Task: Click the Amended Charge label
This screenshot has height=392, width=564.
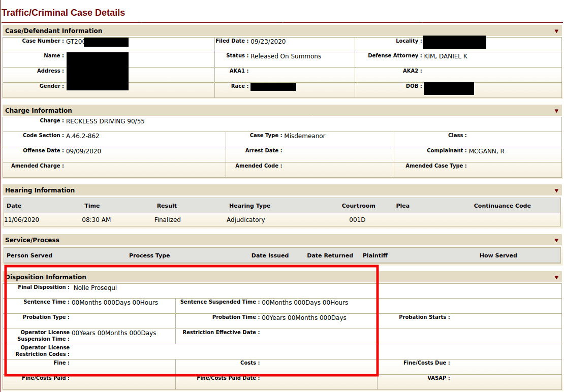Action: point(38,166)
